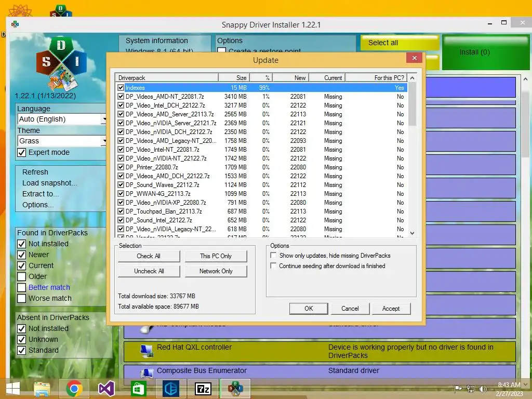This screenshot has width=532, height=399.
Task: Click Refresh in the sidebar
Action: pyautogui.click(x=35, y=172)
